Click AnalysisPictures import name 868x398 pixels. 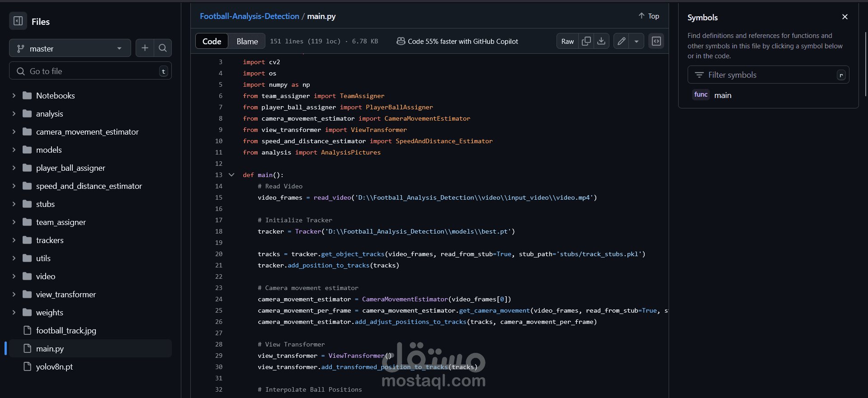click(x=351, y=152)
